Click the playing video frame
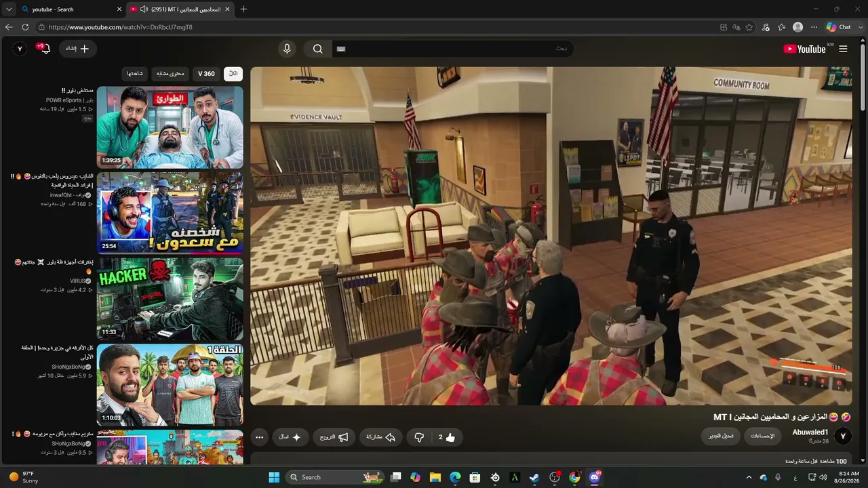This screenshot has height=488, width=868. (551, 236)
